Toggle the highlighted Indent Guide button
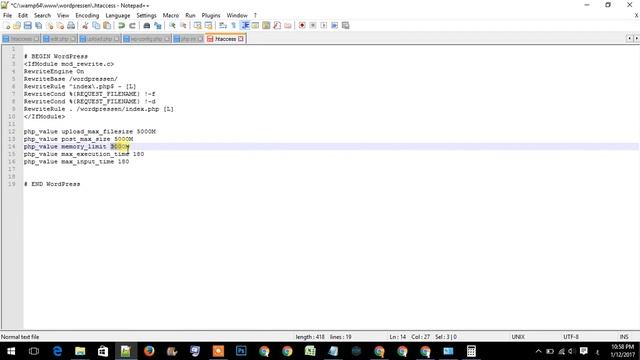 click(x=245, y=26)
